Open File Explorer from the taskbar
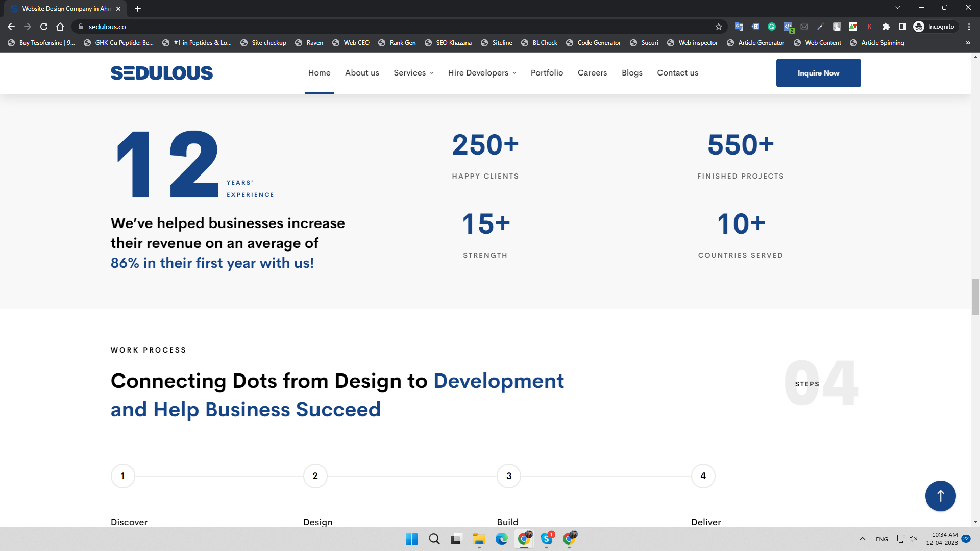This screenshot has width=980, height=551. click(x=479, y=539)
